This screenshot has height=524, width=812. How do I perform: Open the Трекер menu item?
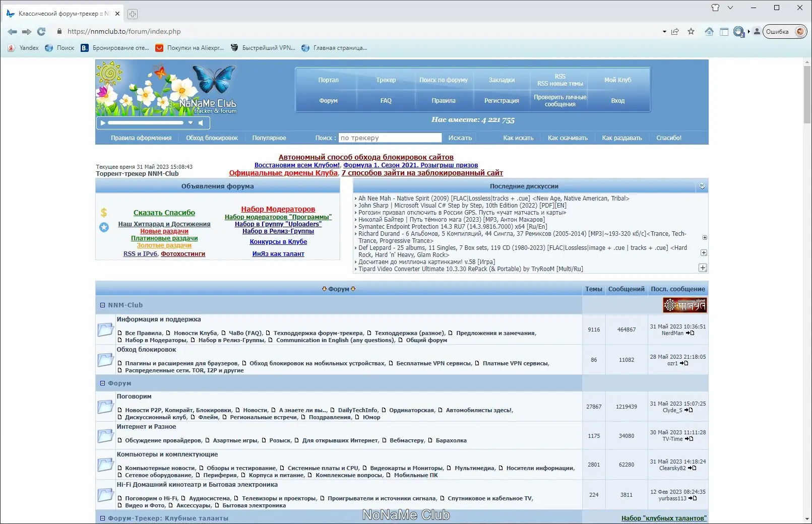pos(386,80)
